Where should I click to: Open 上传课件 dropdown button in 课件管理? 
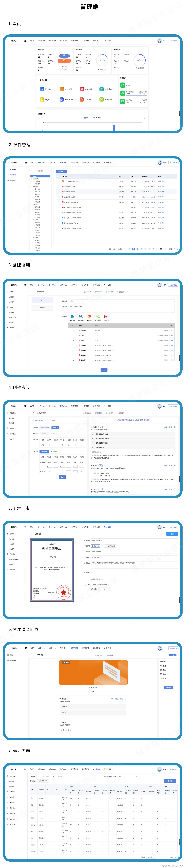(x=61, y=172)
